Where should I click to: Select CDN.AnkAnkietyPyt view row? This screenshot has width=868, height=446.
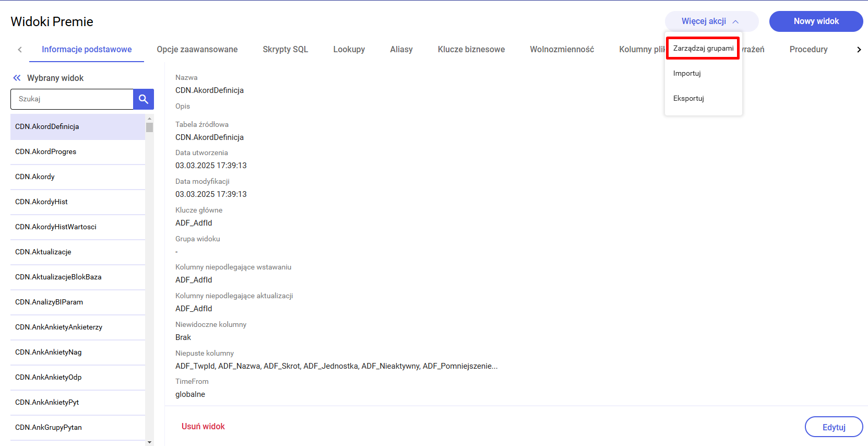(78, 403)
